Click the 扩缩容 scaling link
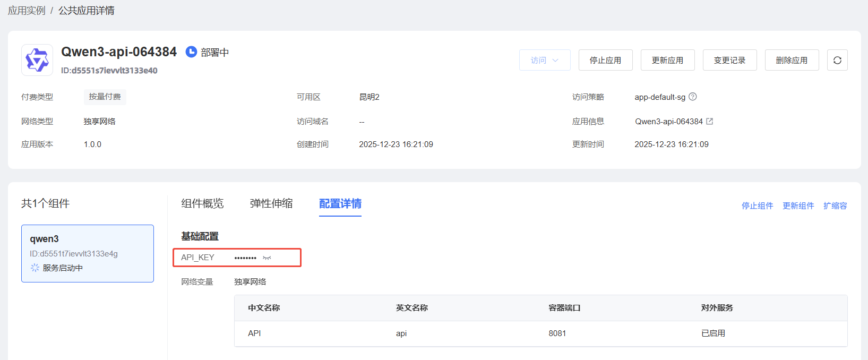The height and width of the screenshot is (360, 868). pyautogui.click(x=835, y=205)
